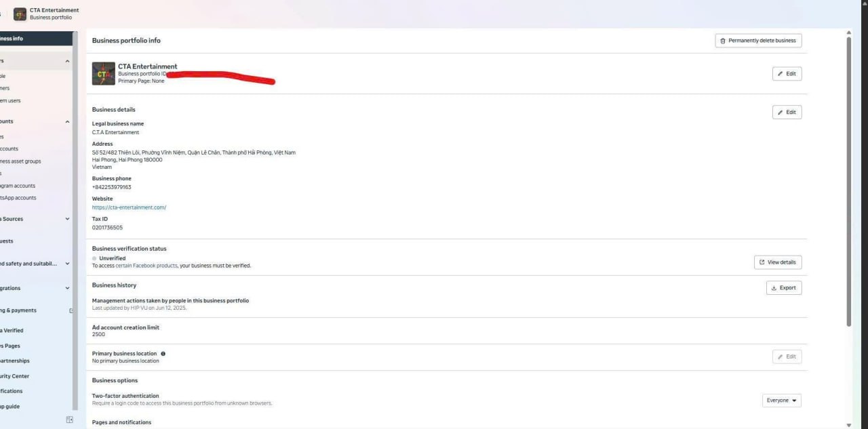Click the scroll-up arrow of main scrollbar
Screen dimensions: 868x429
(x=848, y=33)
